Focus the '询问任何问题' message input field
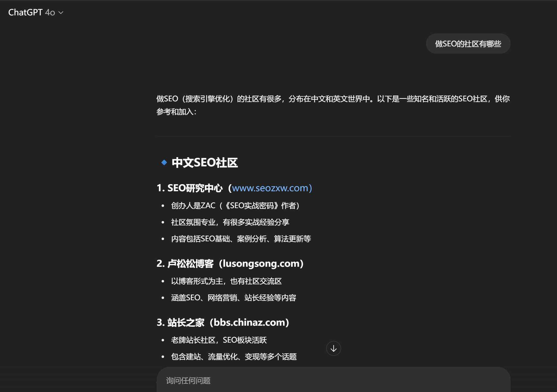The height and width of the screenshot is (392, 557). [333, 380]
